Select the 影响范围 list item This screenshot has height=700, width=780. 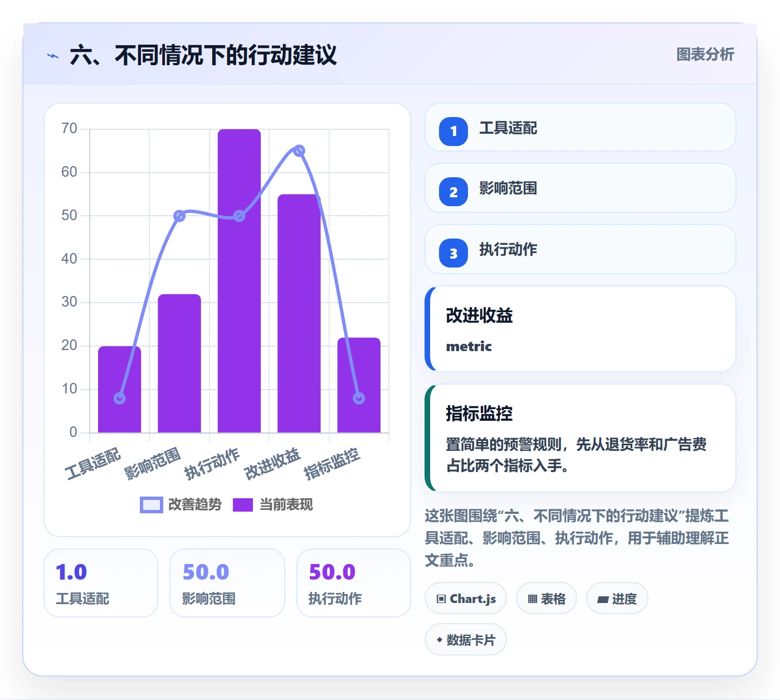tap(581, 188)
